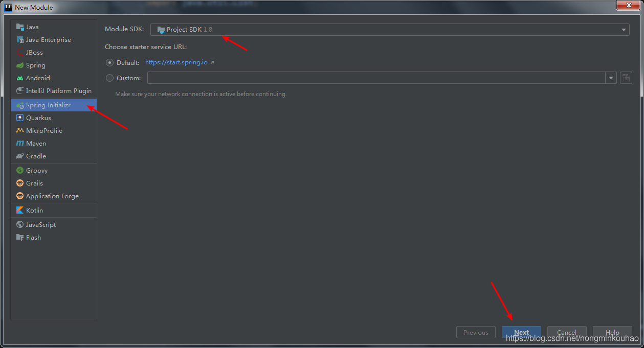
Task: Click the Grails icon
Action: click(x=20, y=183)
